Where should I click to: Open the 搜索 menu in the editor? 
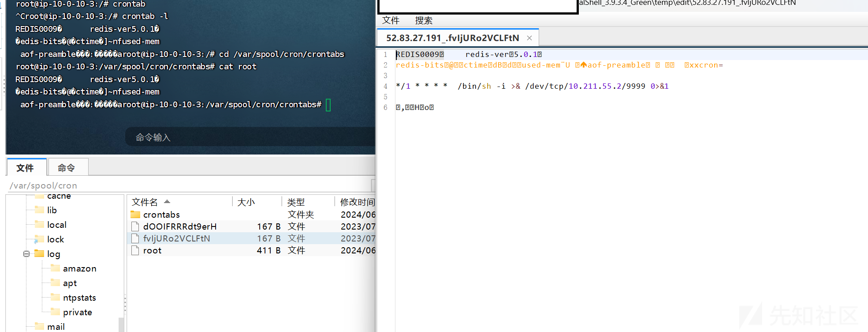pos(424,20)
